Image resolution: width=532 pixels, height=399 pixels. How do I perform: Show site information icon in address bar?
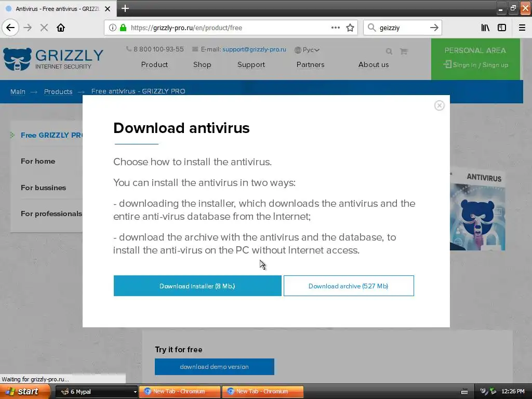tap(112, 28)
